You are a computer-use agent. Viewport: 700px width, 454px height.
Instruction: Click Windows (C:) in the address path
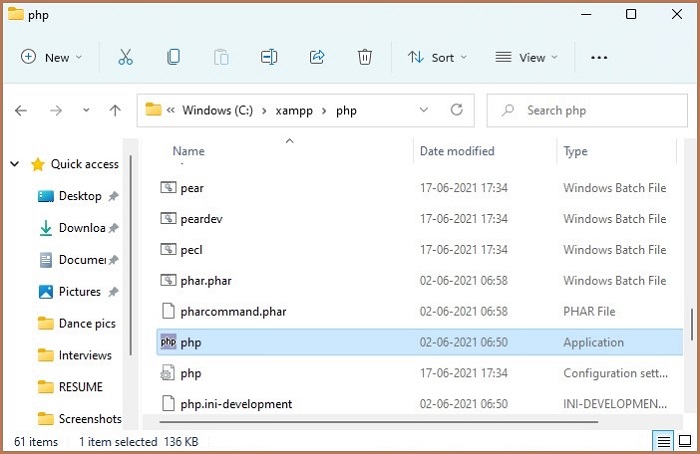click(x=217, y=110)
